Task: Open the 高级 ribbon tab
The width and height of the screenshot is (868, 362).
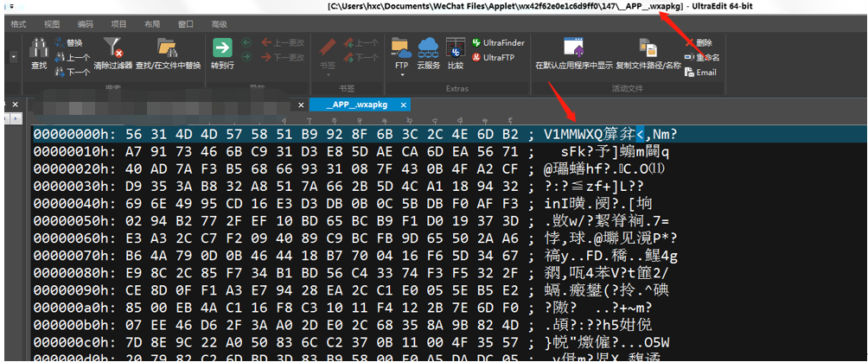Action: pos(220,24)
